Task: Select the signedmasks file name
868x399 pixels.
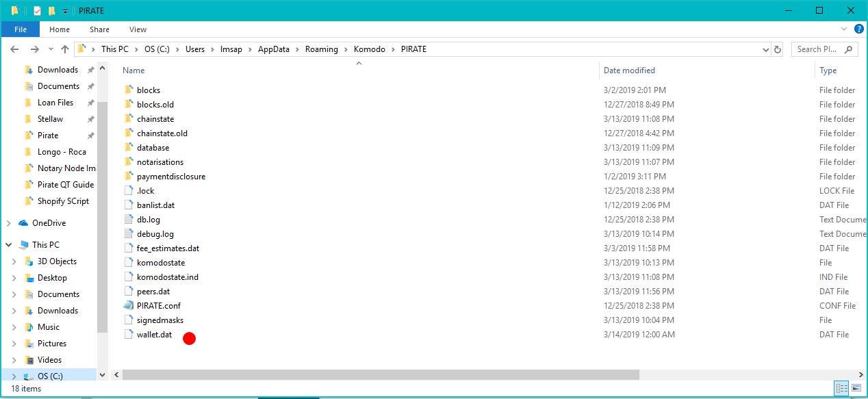Action: click(160, 320)
